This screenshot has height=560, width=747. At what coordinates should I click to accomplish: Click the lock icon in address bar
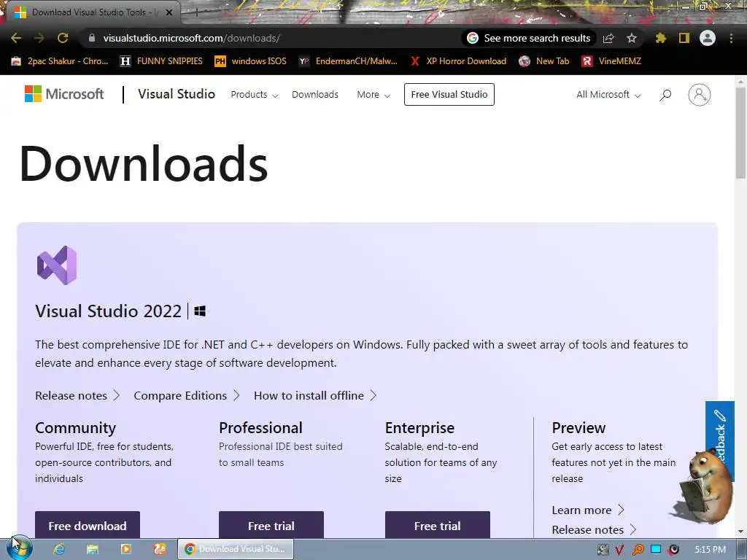click(x=92, y=38)
